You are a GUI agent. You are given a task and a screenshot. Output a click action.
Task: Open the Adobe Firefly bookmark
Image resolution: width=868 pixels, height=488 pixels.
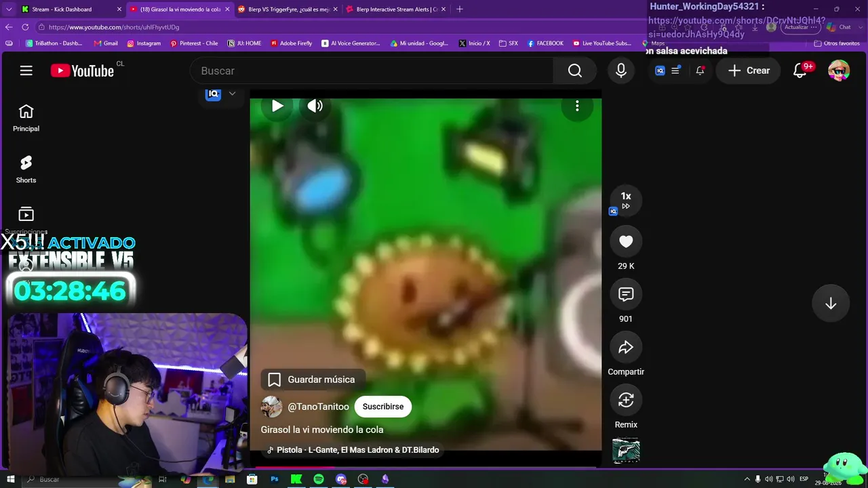(291, 43)
